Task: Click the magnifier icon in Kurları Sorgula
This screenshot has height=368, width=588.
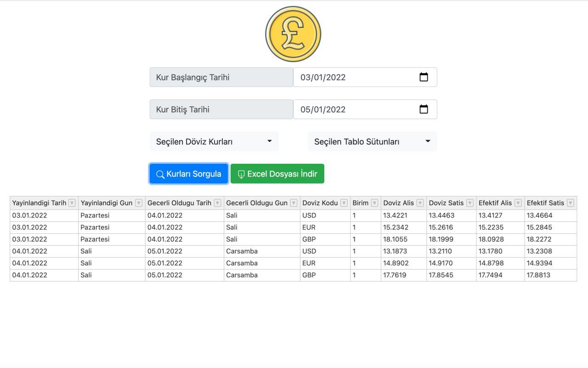Action: click(160, 174)
